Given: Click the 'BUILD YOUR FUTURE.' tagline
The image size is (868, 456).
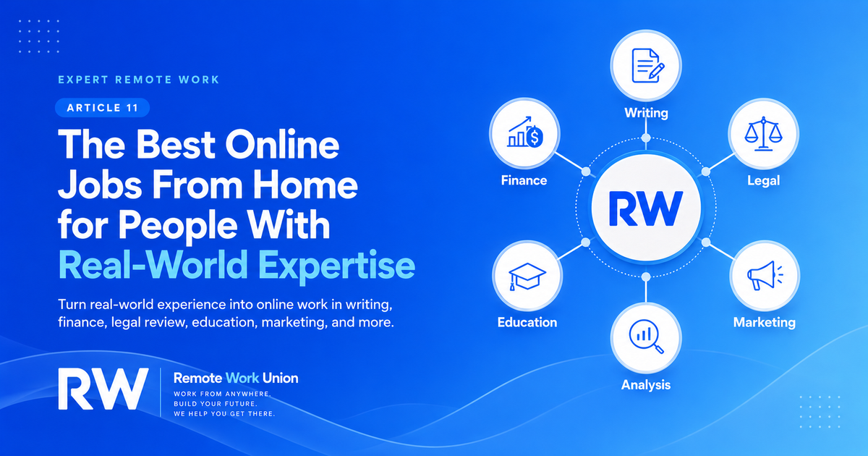Looking at the screenshot, I should (x=216, y=403).
